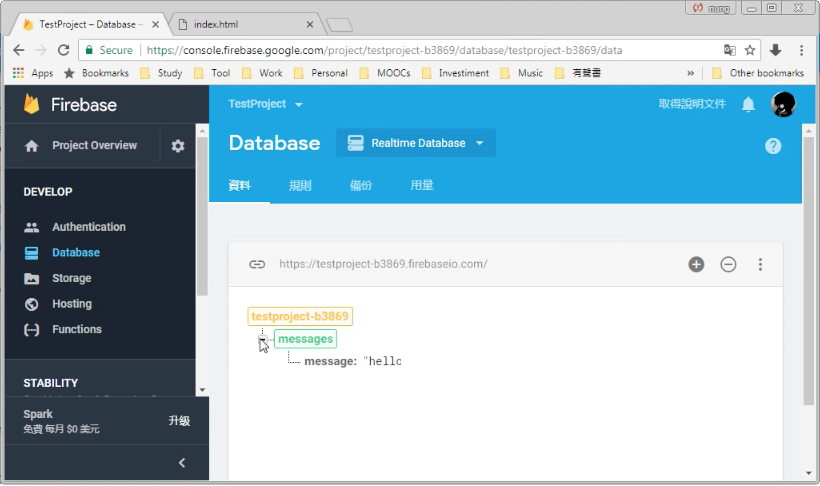Image resolution: width=820 pixels, height=486 pixels.
Task: Switch to the 規則 tab
Action: (300, 186)
